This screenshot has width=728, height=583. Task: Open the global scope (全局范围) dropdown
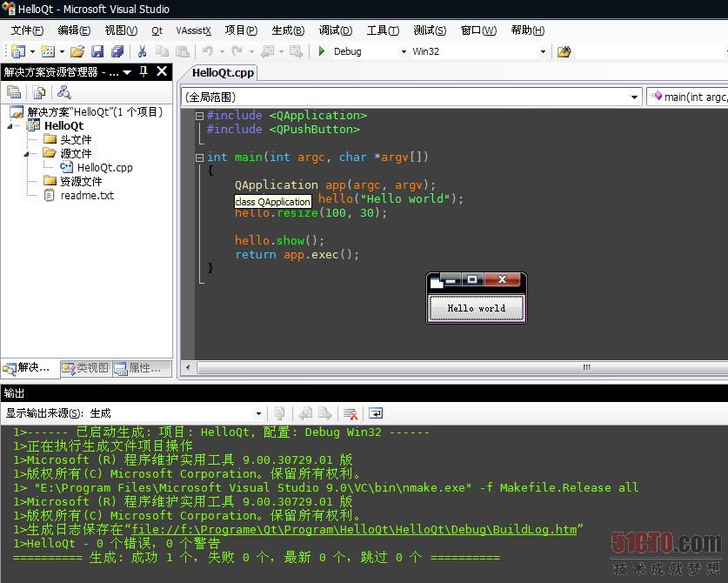[634, 97]
